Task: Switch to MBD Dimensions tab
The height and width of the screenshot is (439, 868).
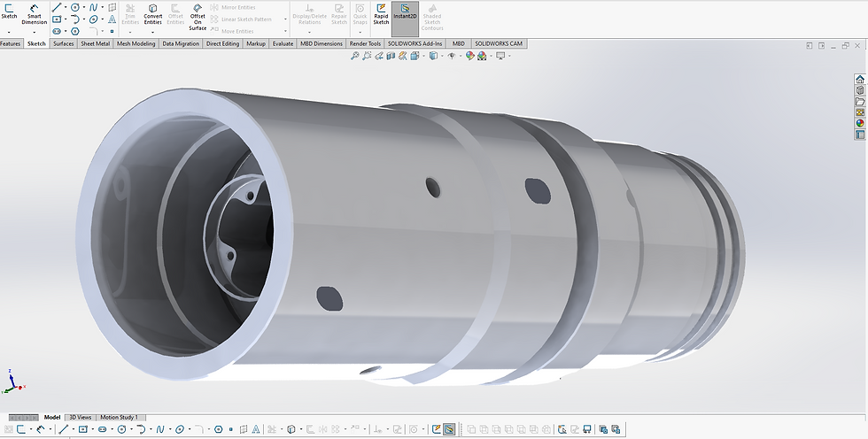Action: [321, 43]
